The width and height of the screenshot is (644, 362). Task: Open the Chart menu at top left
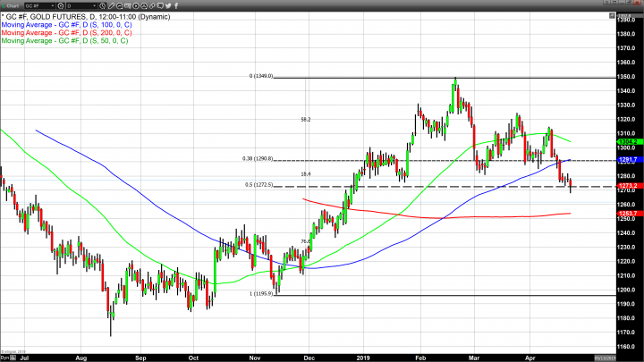(x=11, y=5)
